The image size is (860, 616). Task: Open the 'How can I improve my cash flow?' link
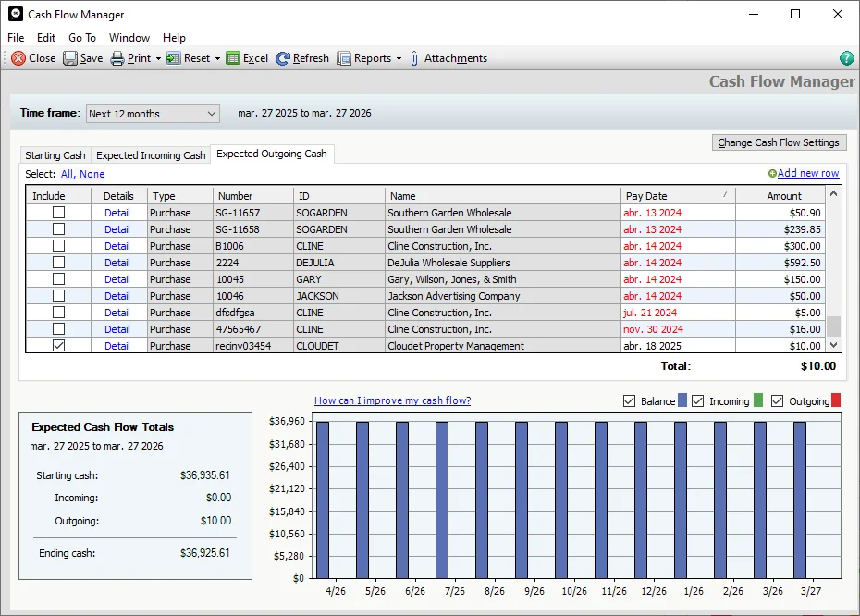click(x=392, y=400)
